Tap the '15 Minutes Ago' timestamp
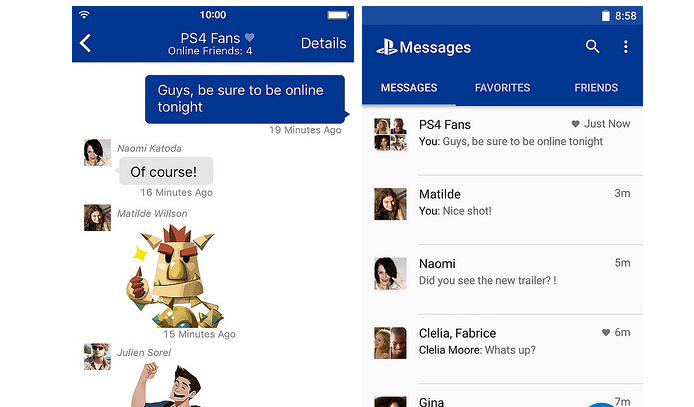 [x=199, y=334]
